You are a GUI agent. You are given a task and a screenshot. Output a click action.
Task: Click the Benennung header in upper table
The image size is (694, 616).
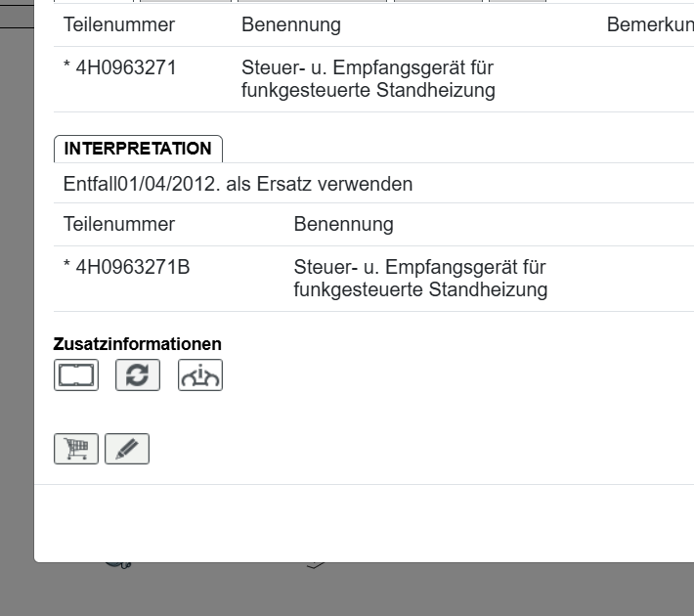[291, 24]
